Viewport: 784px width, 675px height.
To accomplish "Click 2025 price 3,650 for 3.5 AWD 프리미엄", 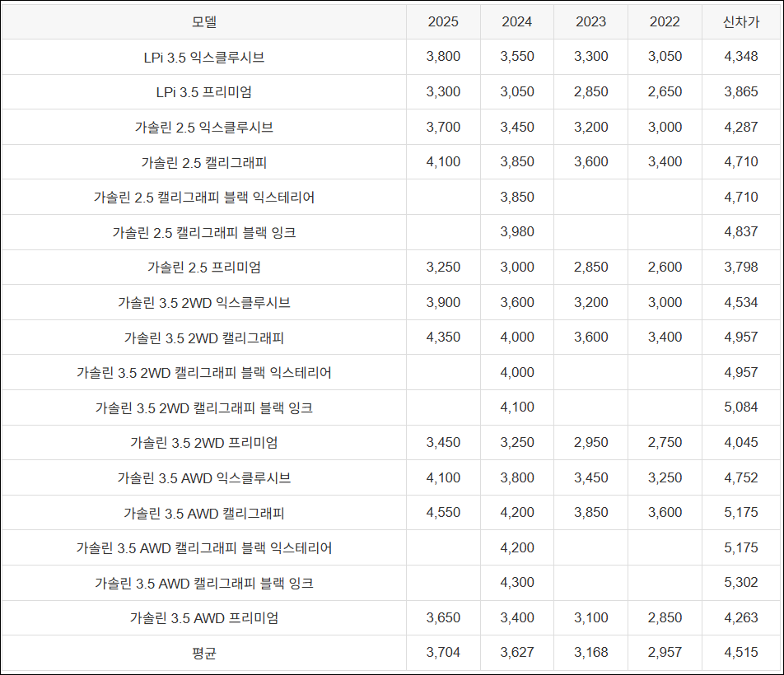I will (443, 617).
